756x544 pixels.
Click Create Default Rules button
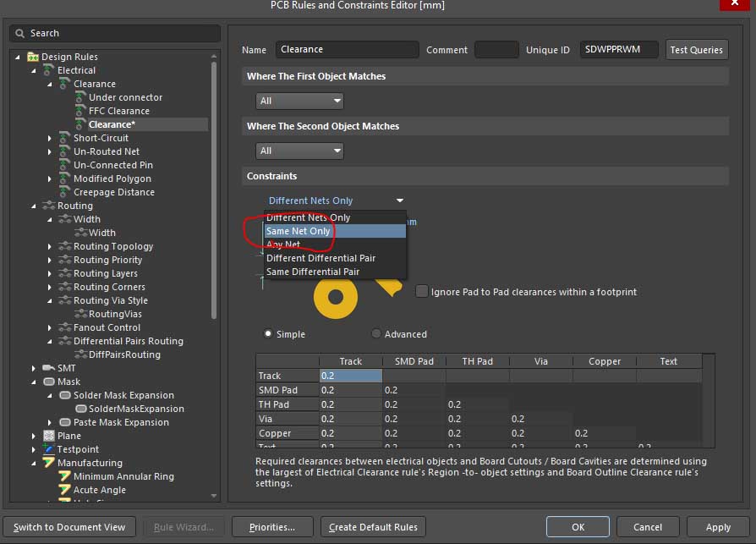point(373,527)
